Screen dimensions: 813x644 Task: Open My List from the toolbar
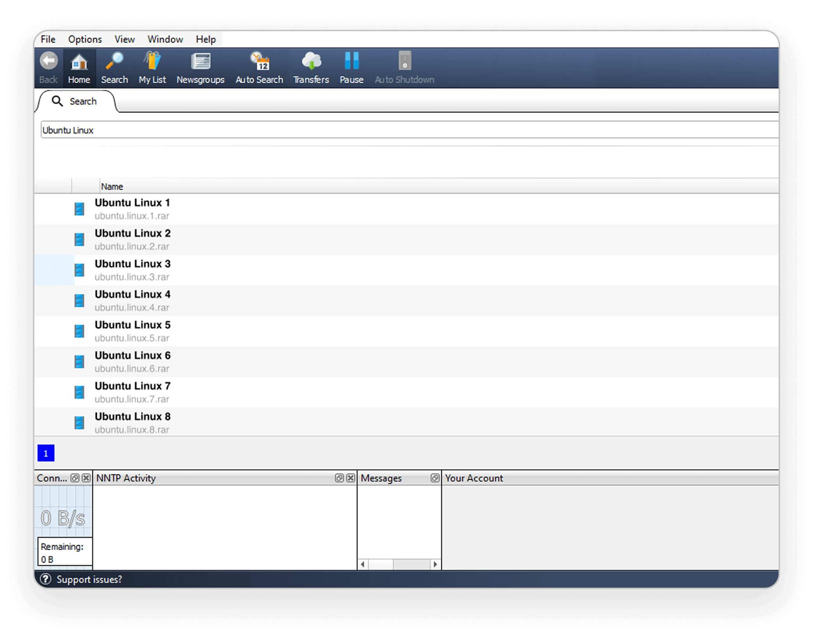click(152, 66)
